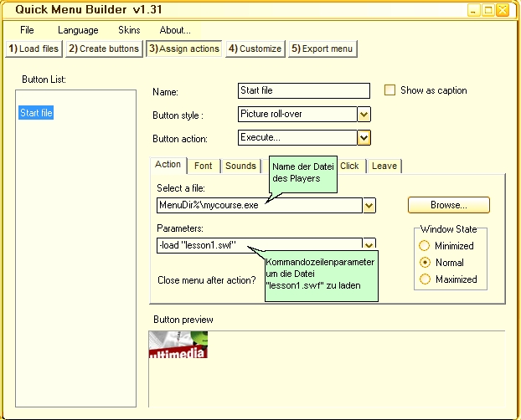Enable Show as caption checkbox
The height and width of the screenshot is (420, 521).
pos(389,90)
